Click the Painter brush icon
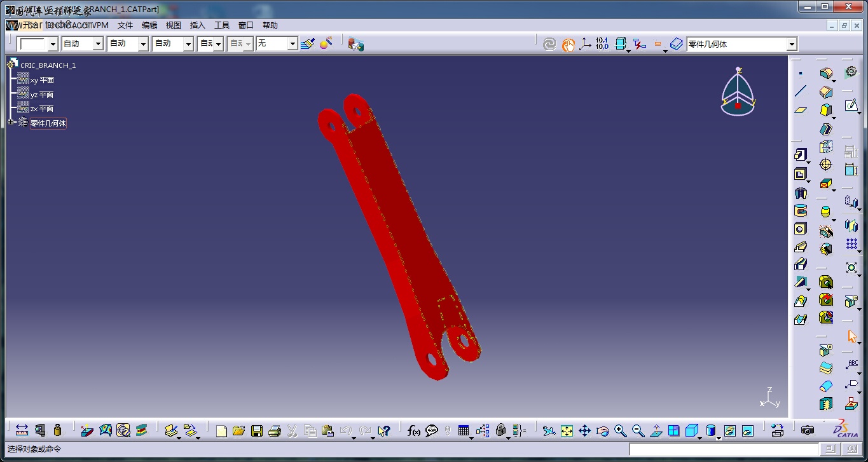The image size is (868, 462). point(308,44)
